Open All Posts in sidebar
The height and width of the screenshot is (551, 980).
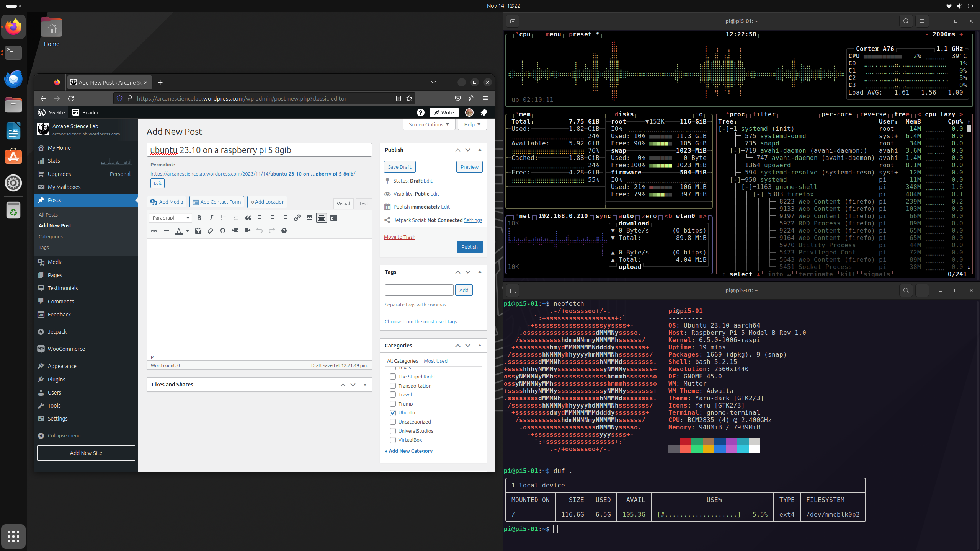(48, 215)
